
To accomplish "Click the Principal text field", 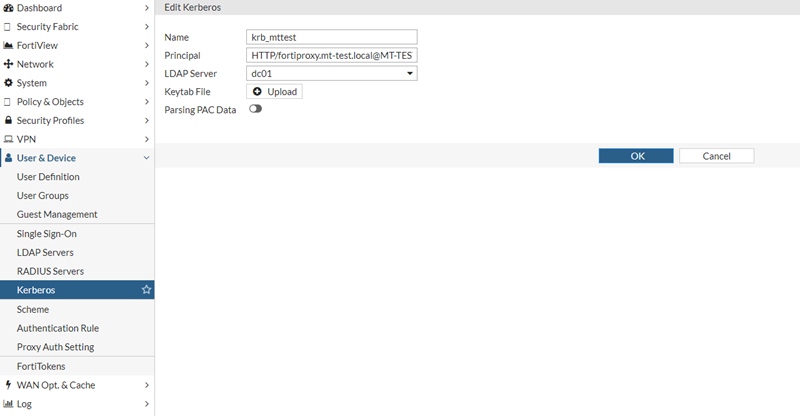I will (331, 55).
